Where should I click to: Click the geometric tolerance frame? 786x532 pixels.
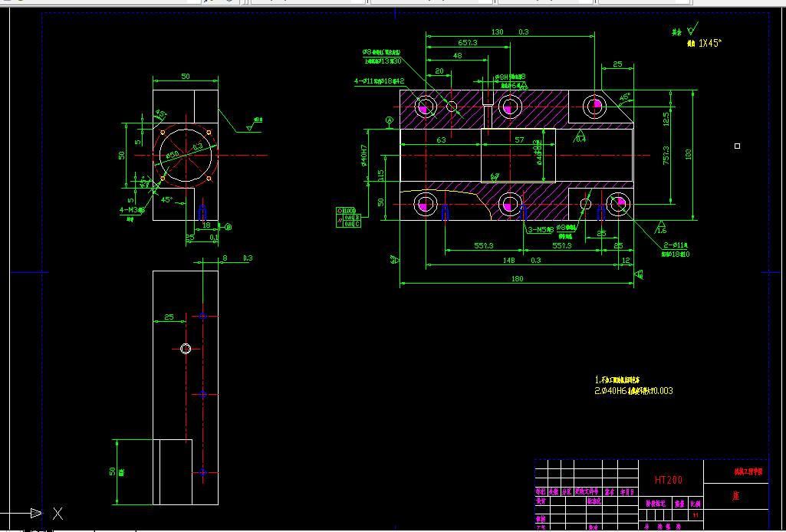348,218
